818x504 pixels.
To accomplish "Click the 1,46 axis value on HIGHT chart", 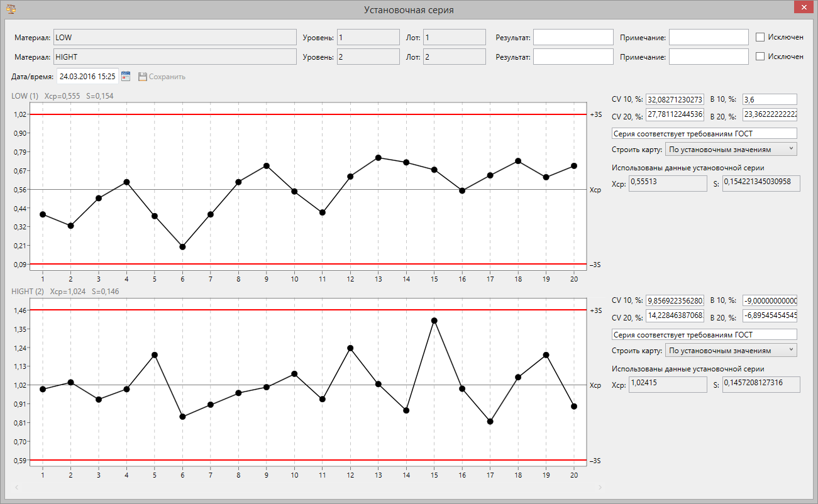I will [x=20, y=310].
